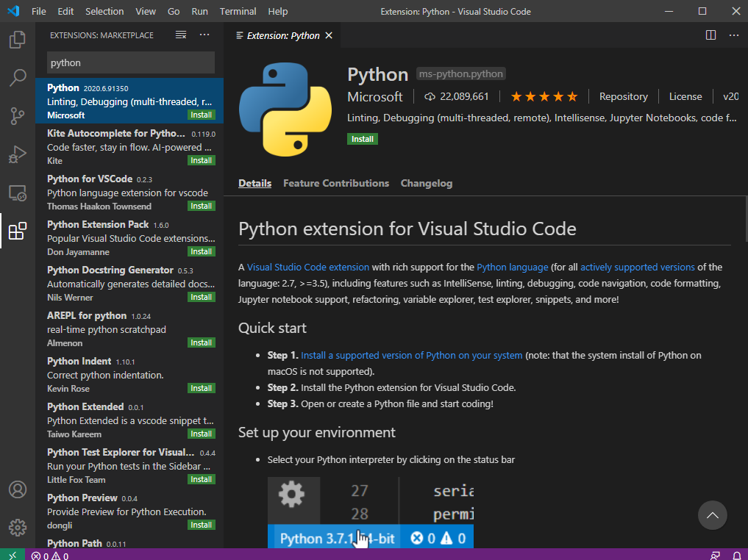Viewport: 748px width, 560px height.
Task: Click the errors and warnings status bar indicator
Action: (49, 556)
